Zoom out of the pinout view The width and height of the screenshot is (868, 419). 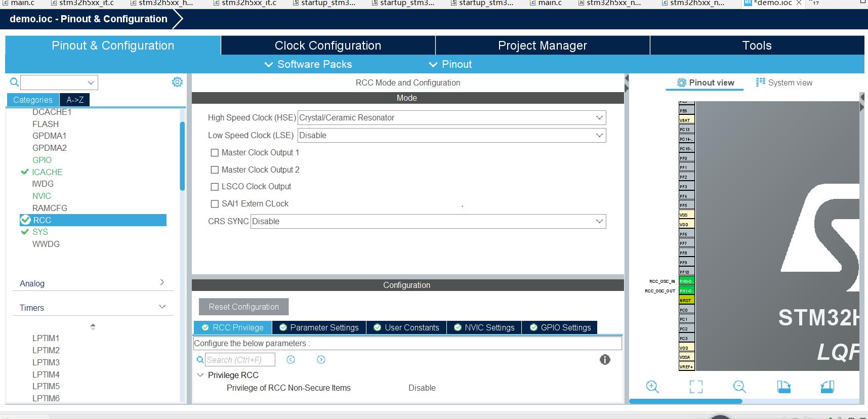[739, 387]
